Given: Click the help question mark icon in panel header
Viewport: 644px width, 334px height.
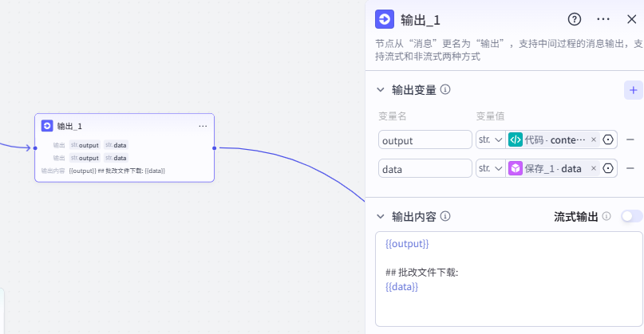Looking at the screenshot, I should click(575, 19).
